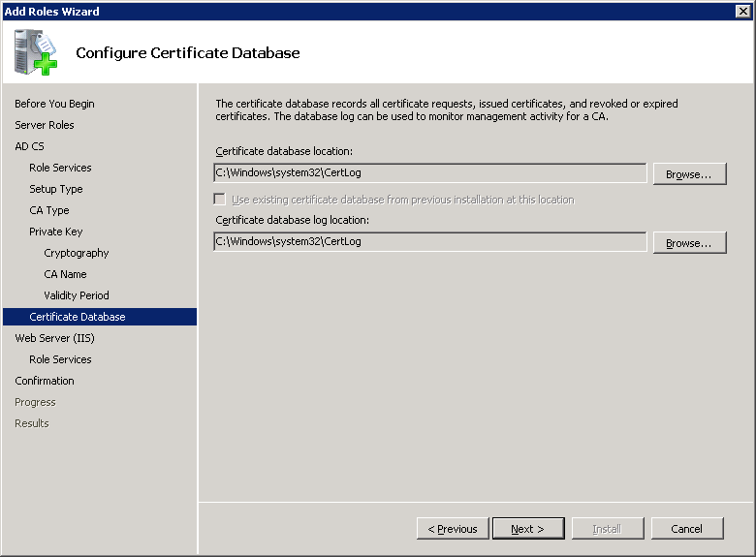
Task: Open the CA Name step
Action: (x=65, y=274)
